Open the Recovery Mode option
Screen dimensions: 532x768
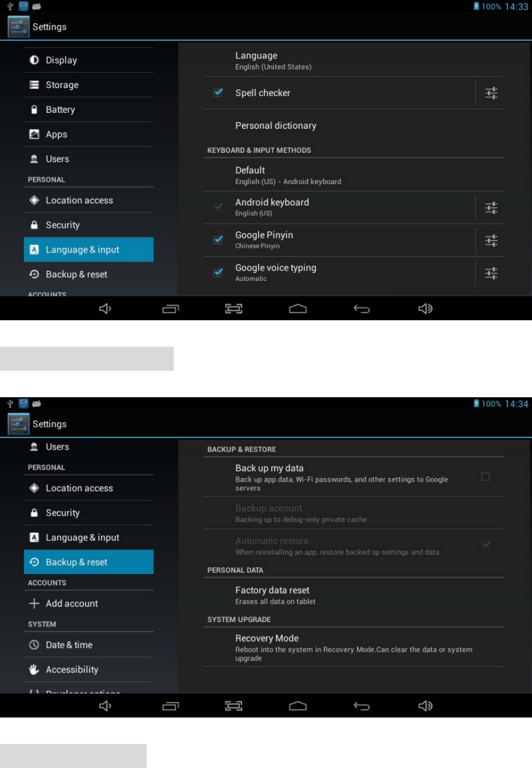354,647
